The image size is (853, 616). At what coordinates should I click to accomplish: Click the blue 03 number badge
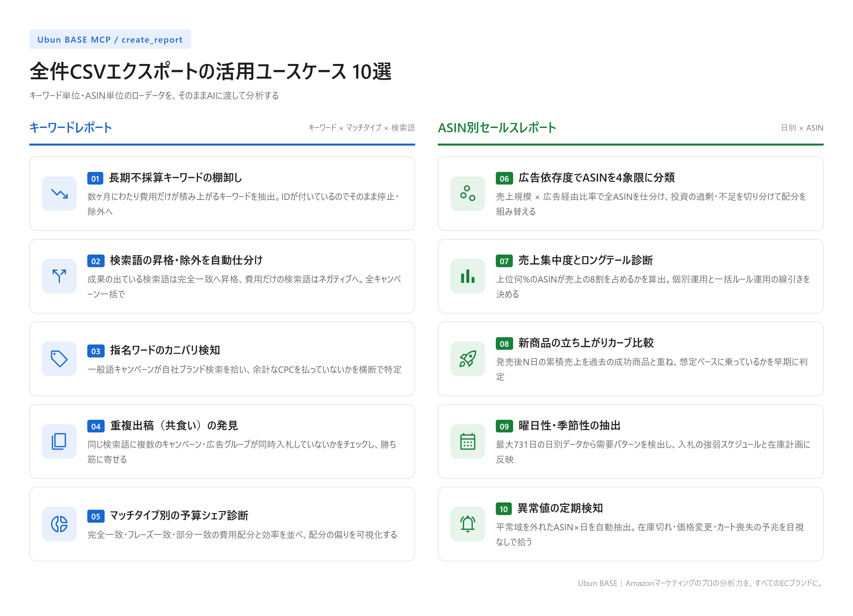coord(96,351)
